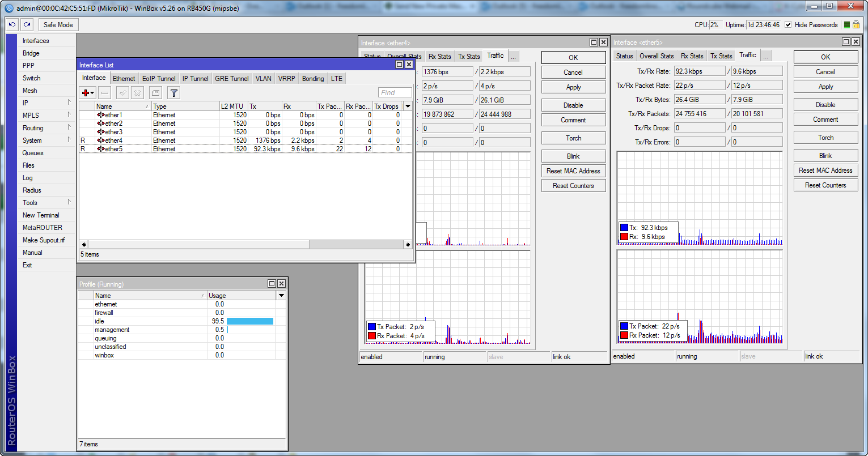The width and height of the screenshot is (868, 456).
Task: Click the checkmark Enable icon in Interface List
Action: coord(122,93)
